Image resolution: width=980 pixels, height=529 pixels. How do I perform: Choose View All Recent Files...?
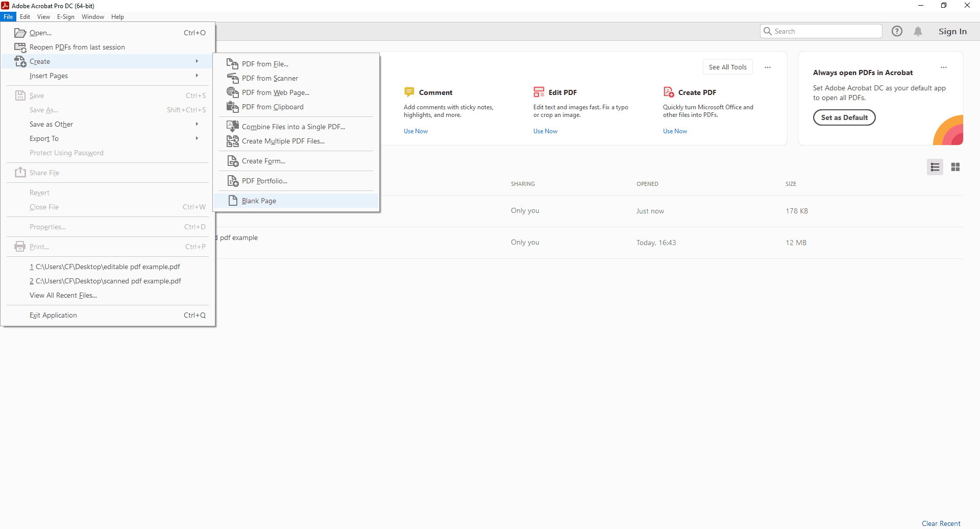coord(108,295)
